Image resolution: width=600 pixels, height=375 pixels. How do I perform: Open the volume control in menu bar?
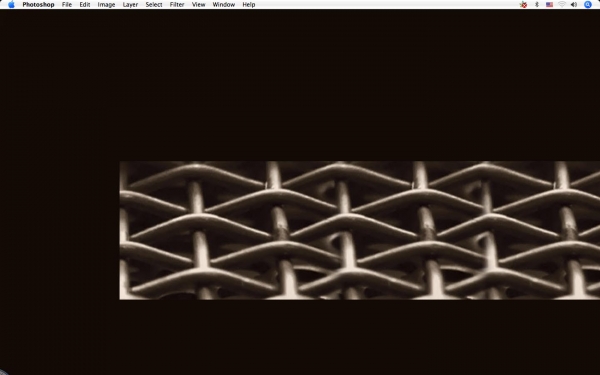click(574, 5)
